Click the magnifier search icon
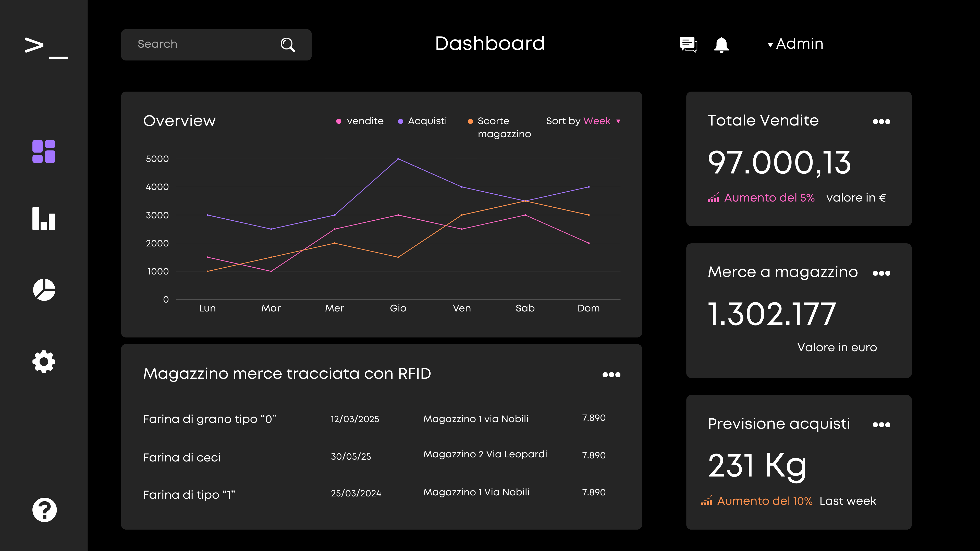Screen dimensions: 980x551 288,44
